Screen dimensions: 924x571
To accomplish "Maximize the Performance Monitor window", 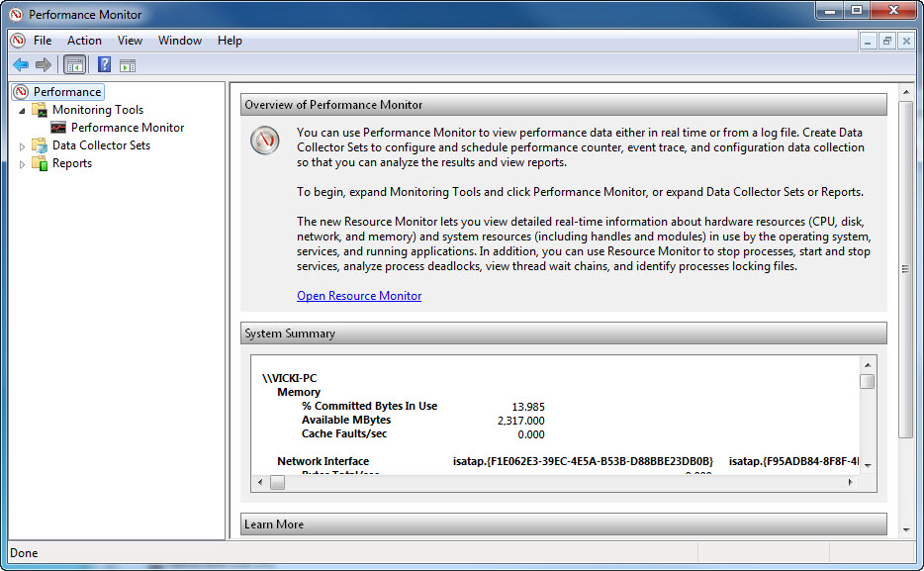I will (856, 11).
